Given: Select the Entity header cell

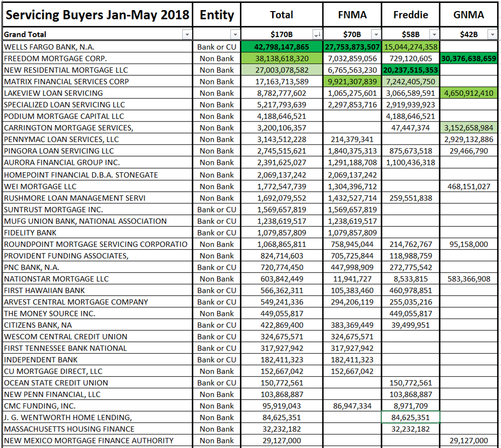Looking at the screenshot, I should point(217,15).
